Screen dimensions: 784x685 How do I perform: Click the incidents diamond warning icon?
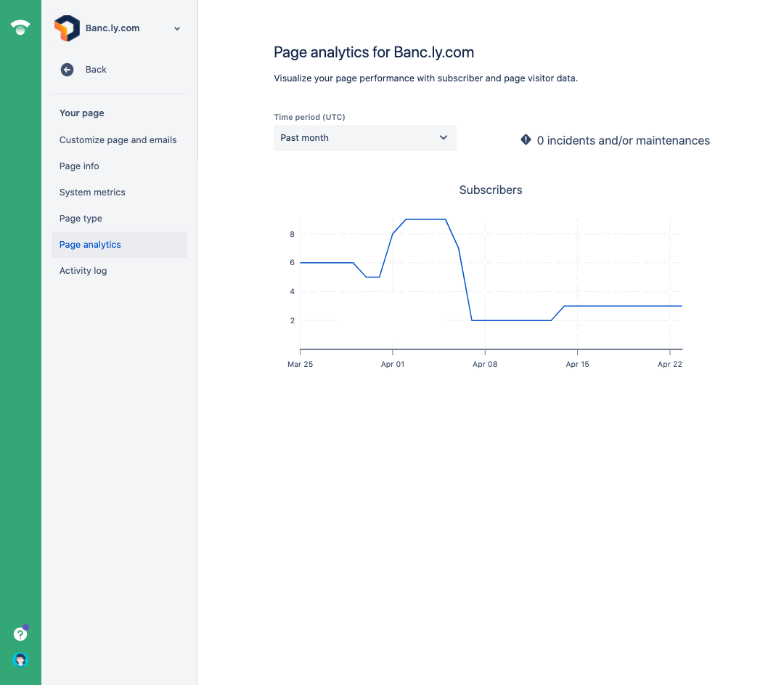[x=526, y=139]
